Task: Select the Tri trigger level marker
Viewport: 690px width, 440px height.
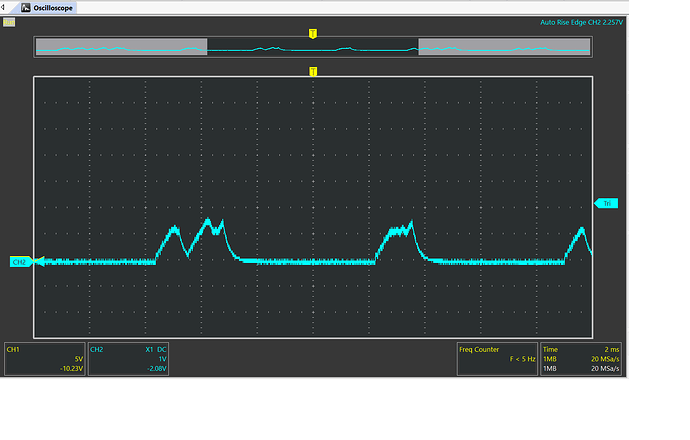Action: 607,203
